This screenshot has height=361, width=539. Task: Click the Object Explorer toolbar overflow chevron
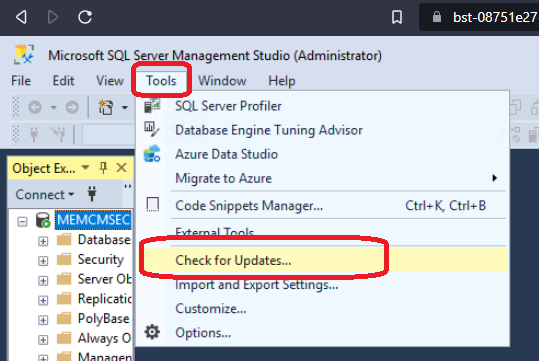click(x=128, y=187)
